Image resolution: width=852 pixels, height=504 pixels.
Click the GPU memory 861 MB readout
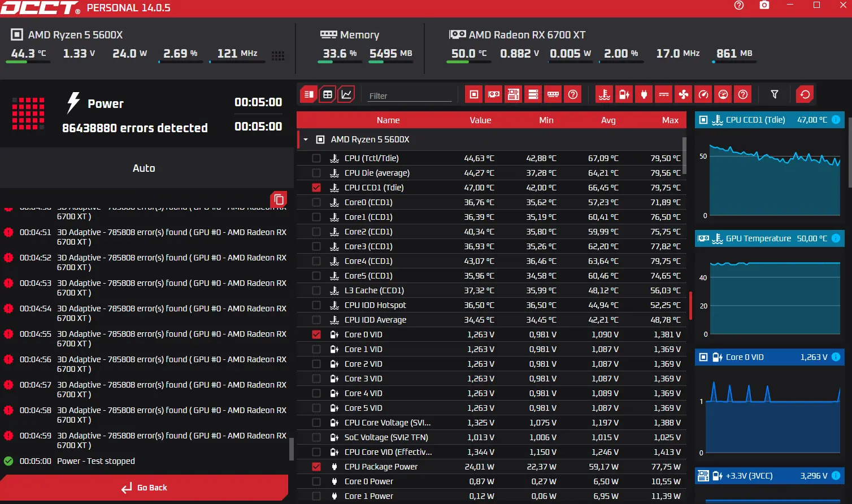[x=734, y=54]
